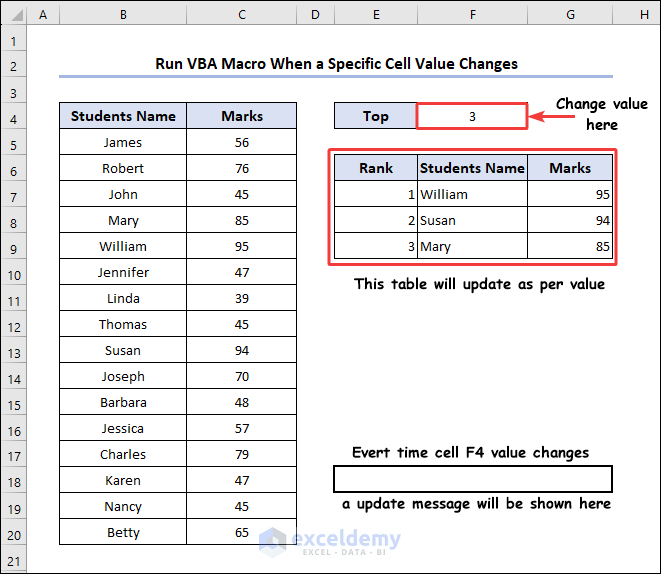Select cell with name Charles
Image resolution: width=661 pixels, height=574 pixels.
click(123, 454)
